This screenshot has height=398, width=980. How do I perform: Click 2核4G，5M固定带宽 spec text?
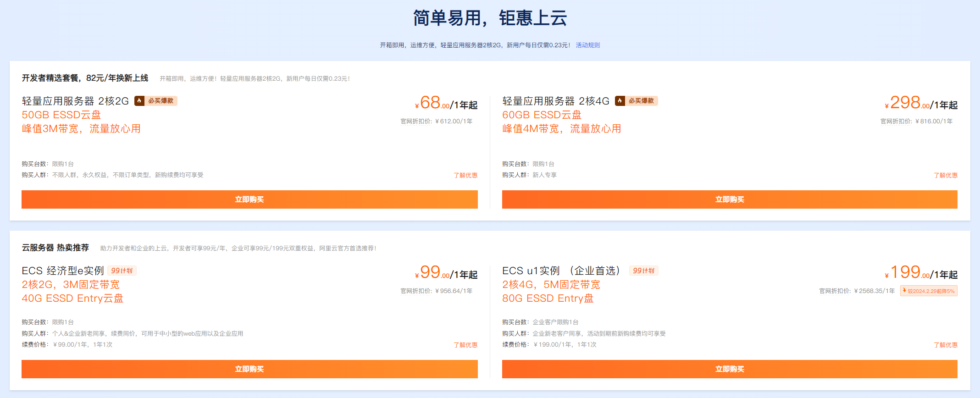pos(551,284)
